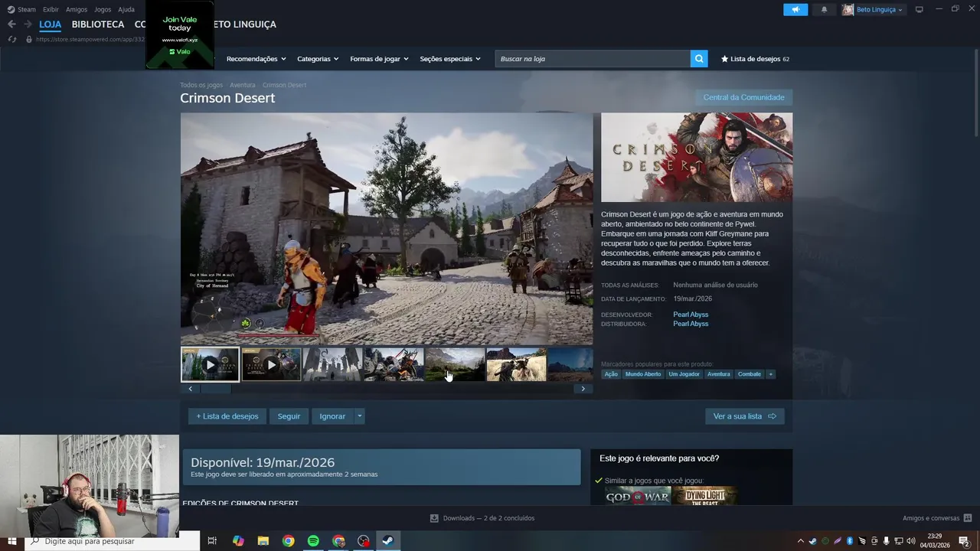This screenshot has height=551, width=980.
Task: Expand the Categorias dropdown
Action: (318, 59)
